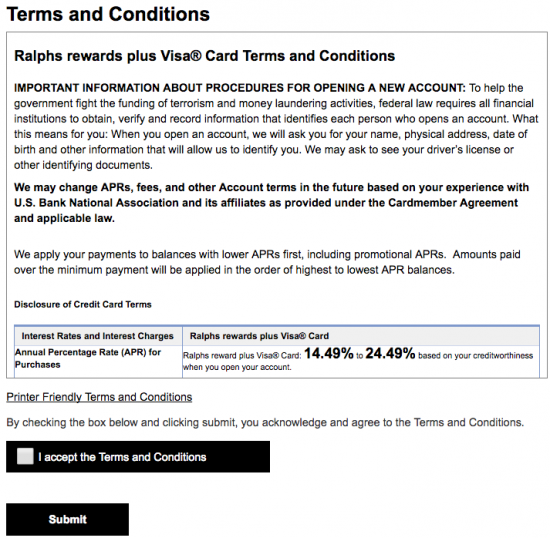Screen dimensions: 550x538
Task: Open the Printer Friendly Terms and Conditions link
Action: tap(99, 397)
